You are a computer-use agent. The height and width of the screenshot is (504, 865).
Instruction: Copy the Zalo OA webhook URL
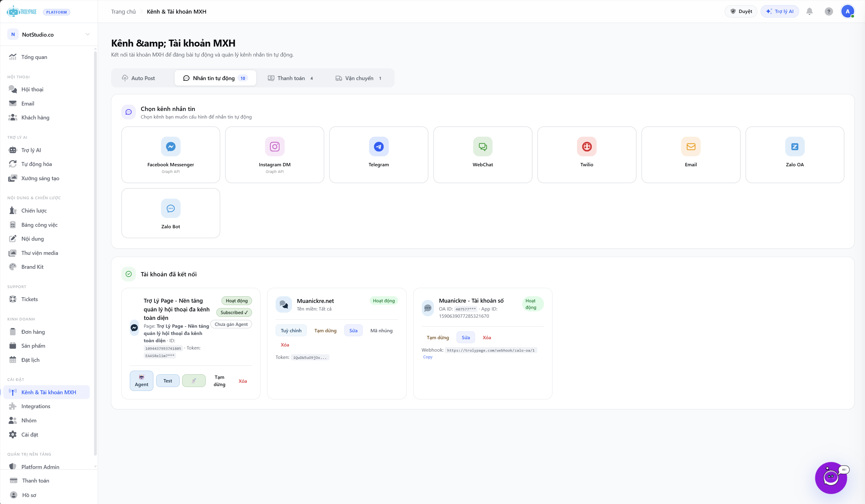coord(428,357)
